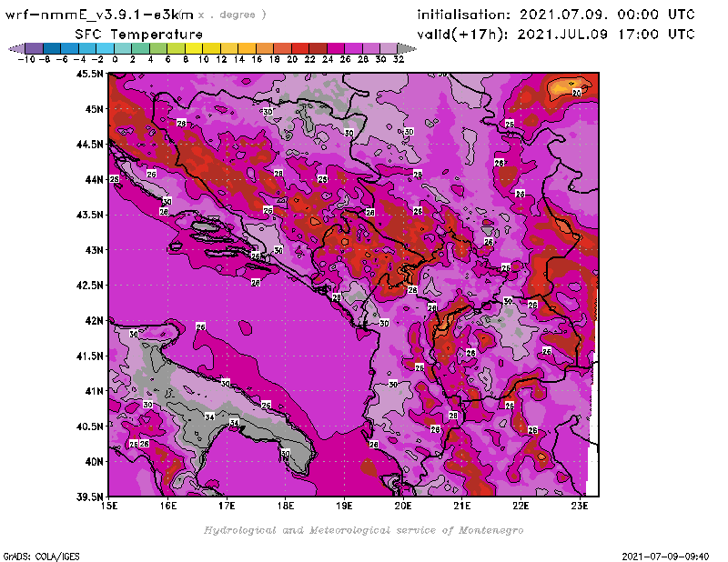Click green legend swatch between 2 and 4

140,48
